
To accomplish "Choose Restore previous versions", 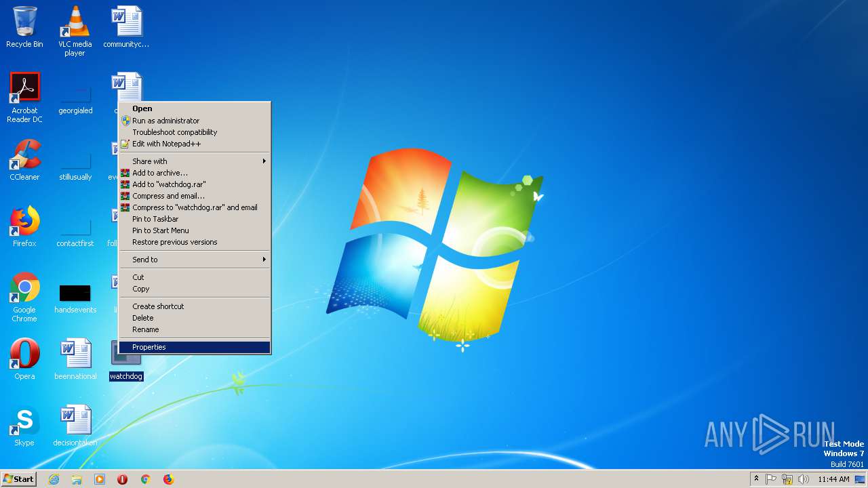I will pyautogui.click(x=195, y=242).
